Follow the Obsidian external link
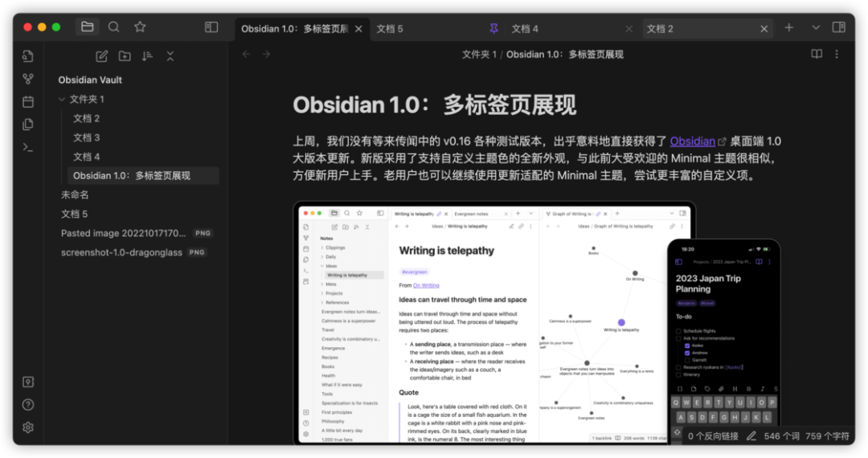Image resolution: width=868 pixels, height=458 pixels. point(693,141)
